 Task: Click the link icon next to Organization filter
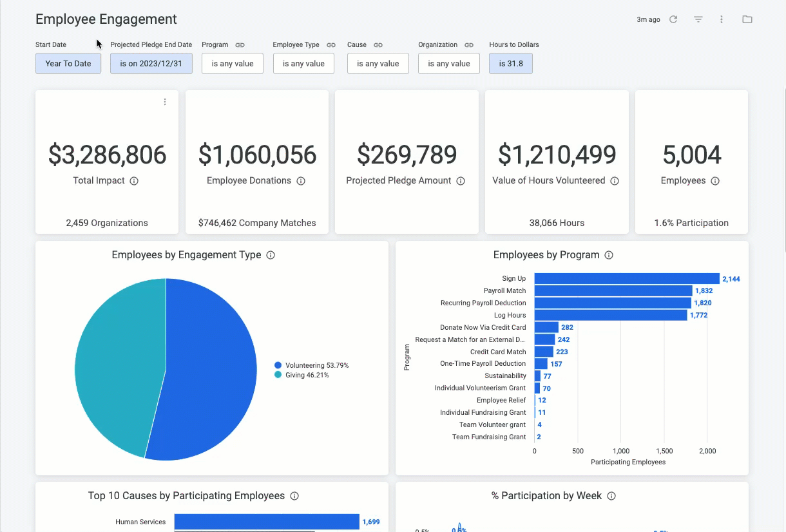point(469,45)
